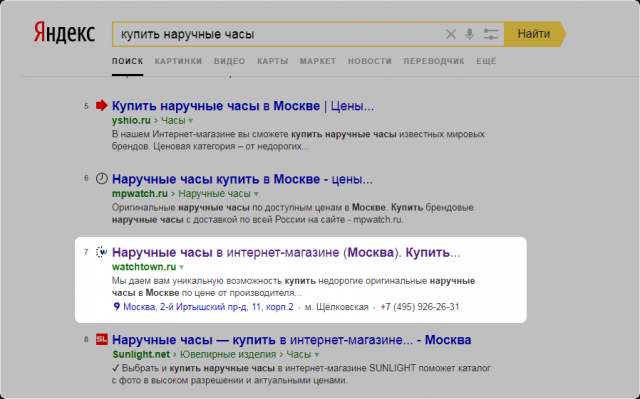Image resolution: width=640 pixels, height=399 pixels.
Task: Select the Поиск tab
Action: click(x=127, y=61)
